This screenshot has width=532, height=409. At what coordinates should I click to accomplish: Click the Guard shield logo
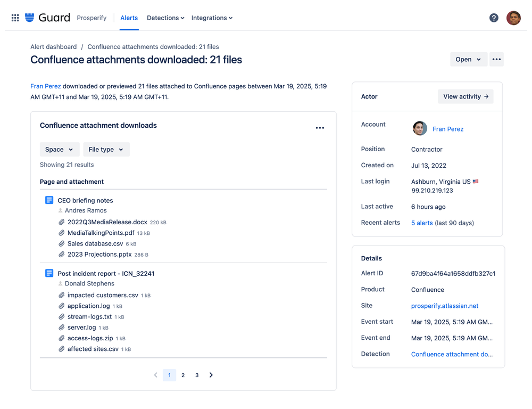pos(29,18)
